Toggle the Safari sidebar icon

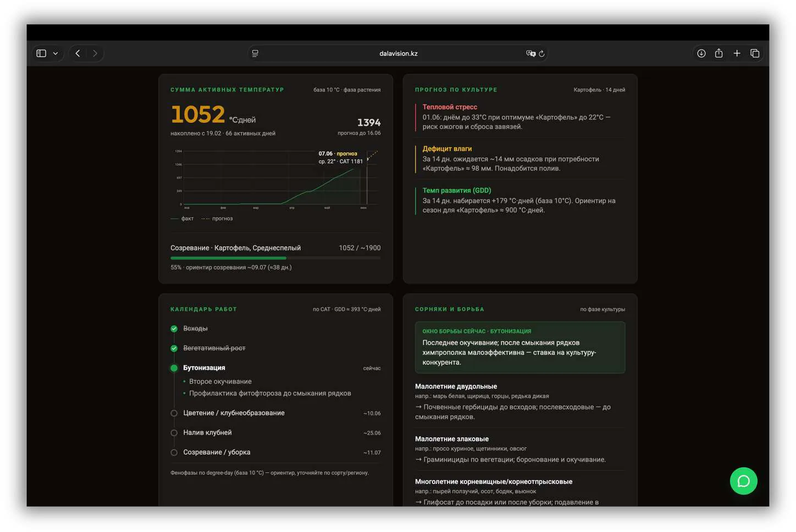[x=41, y=53]
